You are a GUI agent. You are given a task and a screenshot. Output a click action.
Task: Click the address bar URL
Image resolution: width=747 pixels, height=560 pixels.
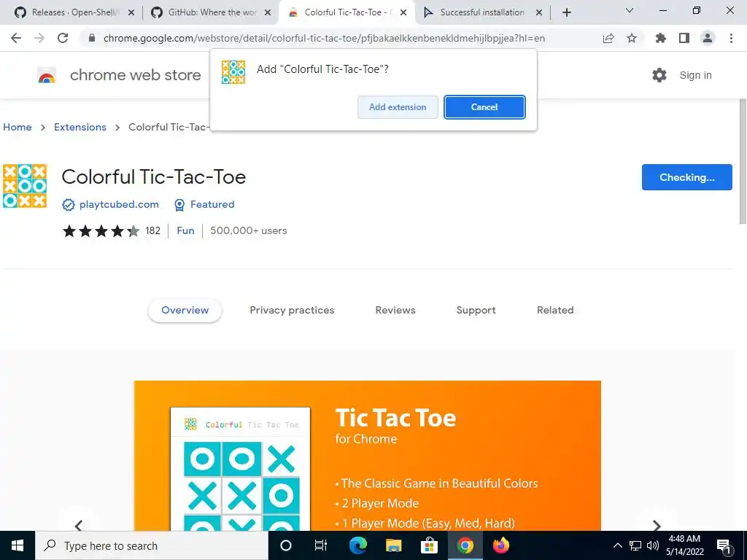[324, 38]
